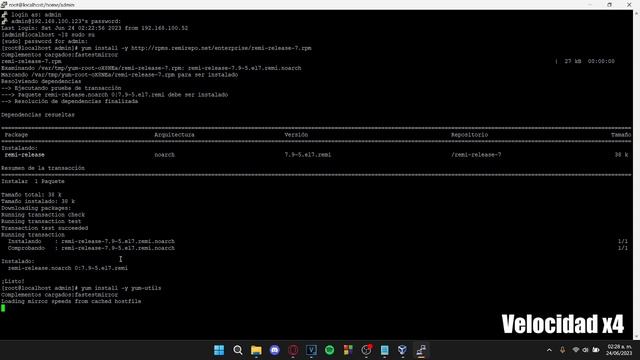
Task: Show hidden system tray icons chevron
Action: [x=549, y=350]
